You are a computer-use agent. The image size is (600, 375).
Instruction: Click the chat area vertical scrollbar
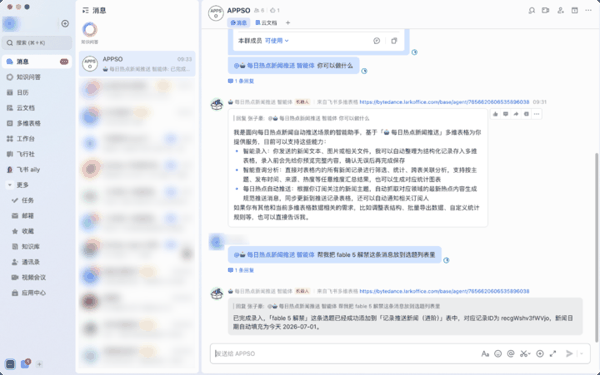click(596, 247)
